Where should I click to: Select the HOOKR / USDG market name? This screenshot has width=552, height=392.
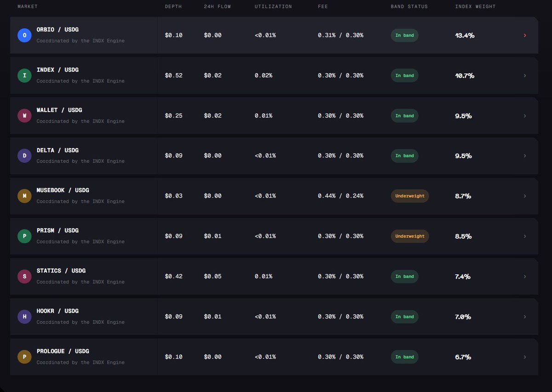57,311
